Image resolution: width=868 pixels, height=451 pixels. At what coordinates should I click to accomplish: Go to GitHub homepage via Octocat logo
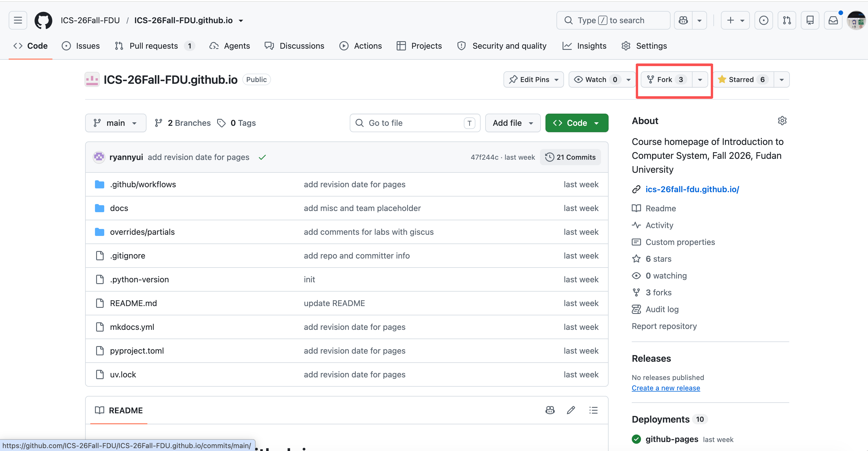(43, 20)
